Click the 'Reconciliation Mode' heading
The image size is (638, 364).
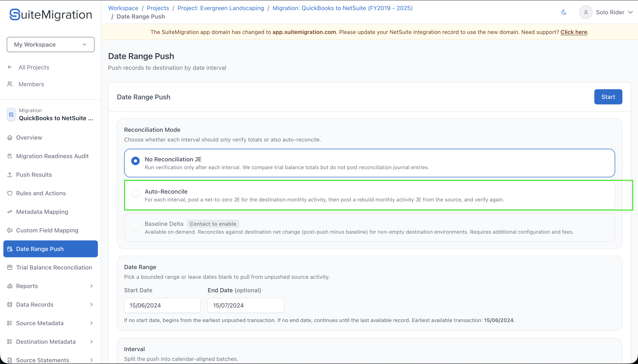point(152,130)
